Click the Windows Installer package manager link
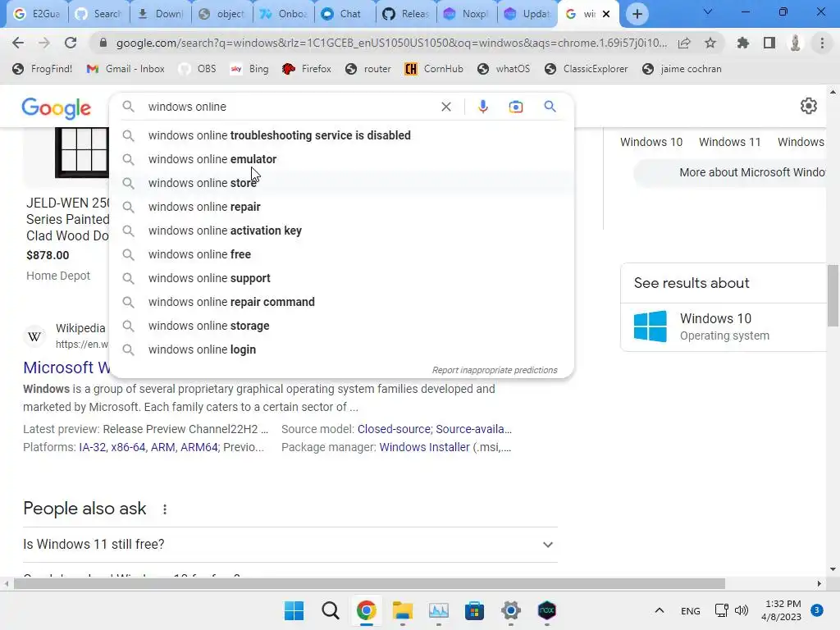 424,447
